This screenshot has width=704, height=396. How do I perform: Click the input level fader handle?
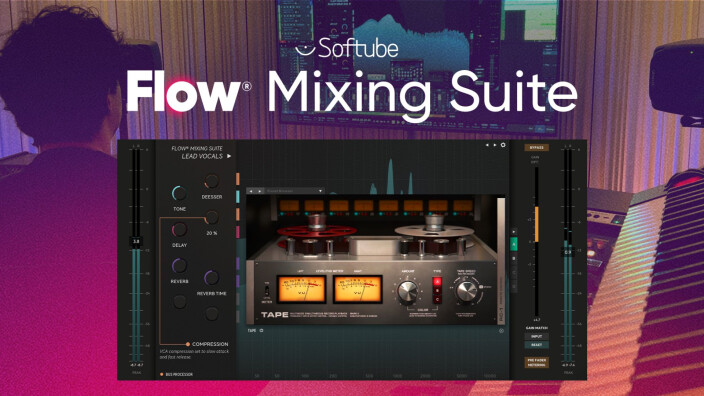click(x=136, y=242)
